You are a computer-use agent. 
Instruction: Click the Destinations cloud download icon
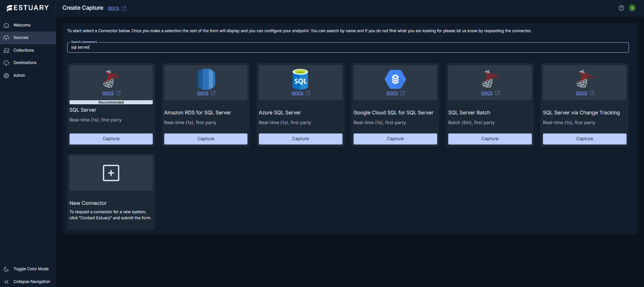click(x=6, y=63)
